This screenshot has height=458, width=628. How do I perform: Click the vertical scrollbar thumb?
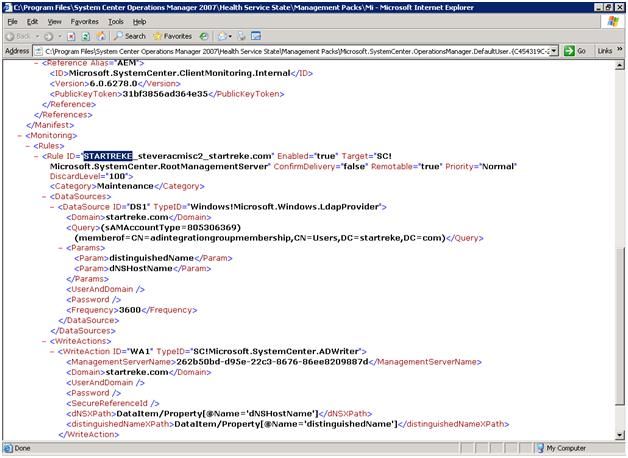620,326
